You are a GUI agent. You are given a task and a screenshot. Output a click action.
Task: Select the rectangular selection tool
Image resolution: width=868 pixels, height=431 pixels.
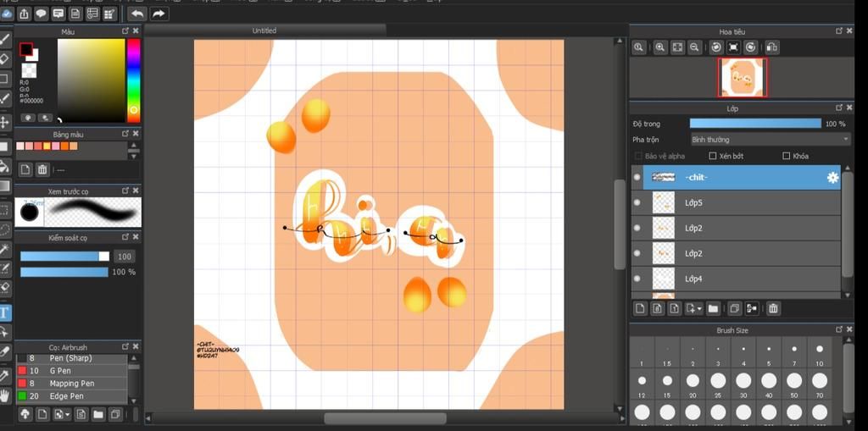[x=4, y=211]
